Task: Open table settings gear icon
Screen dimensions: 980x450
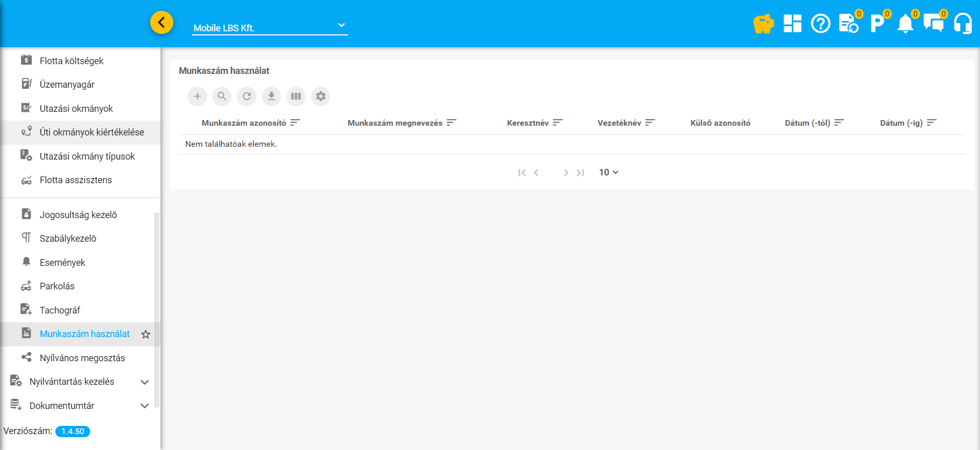Action: [320, 96]
